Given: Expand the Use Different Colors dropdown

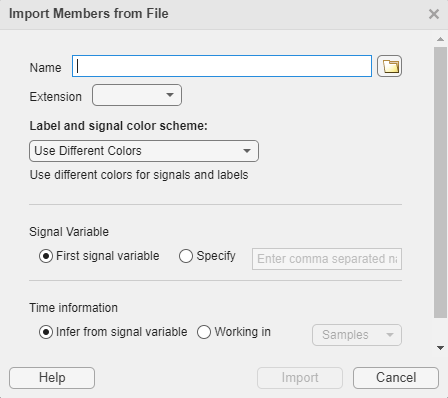Looking at the screenshot, I should (x=144, y=151).
